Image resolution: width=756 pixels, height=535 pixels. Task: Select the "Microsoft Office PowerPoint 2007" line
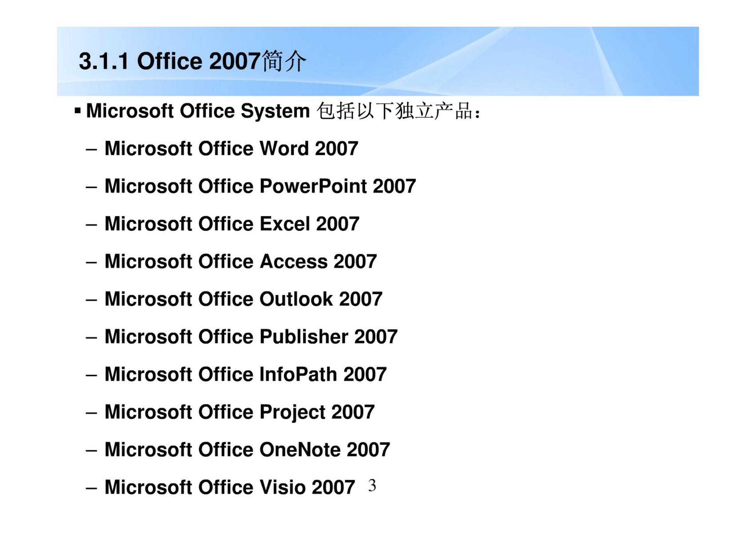click(260, 186)
